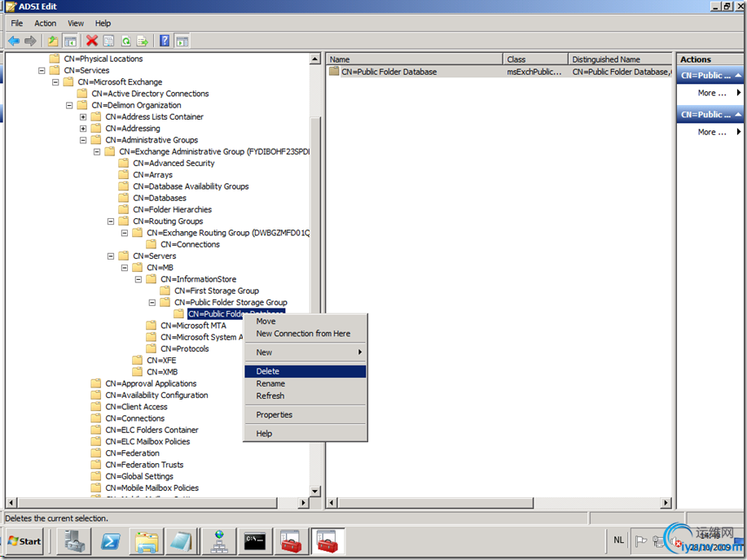The image size is (747, 560).
Task: Choose Refresh from the context menu
Action: point(305,396)
